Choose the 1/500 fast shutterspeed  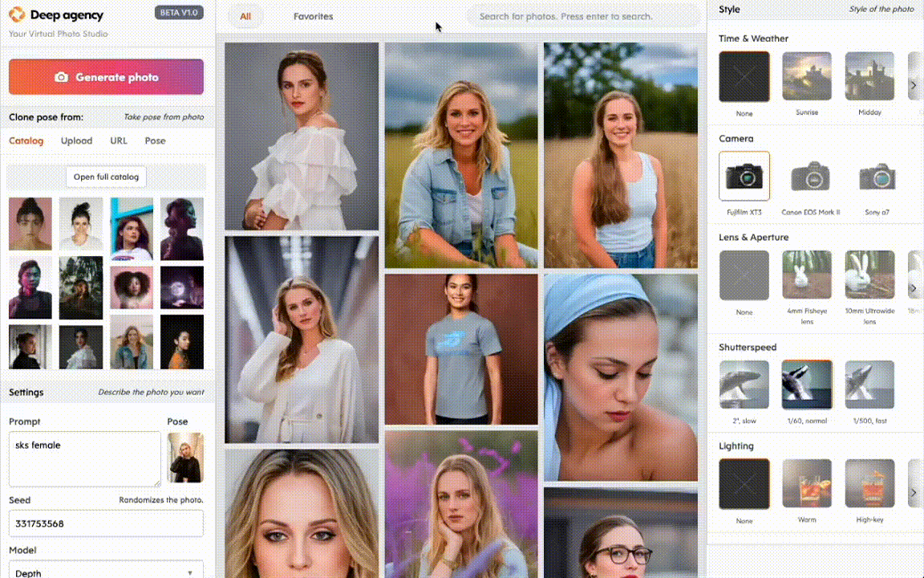click(x=870, y=385)
